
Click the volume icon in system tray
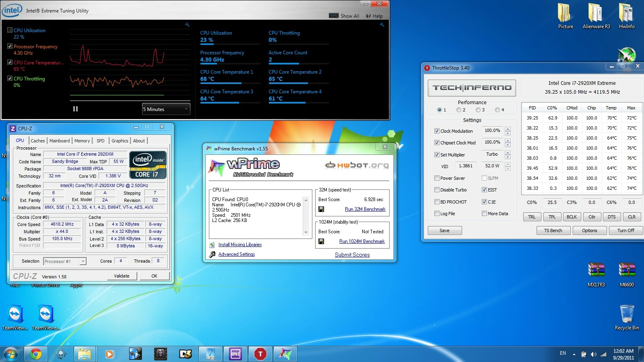[593, 354]
